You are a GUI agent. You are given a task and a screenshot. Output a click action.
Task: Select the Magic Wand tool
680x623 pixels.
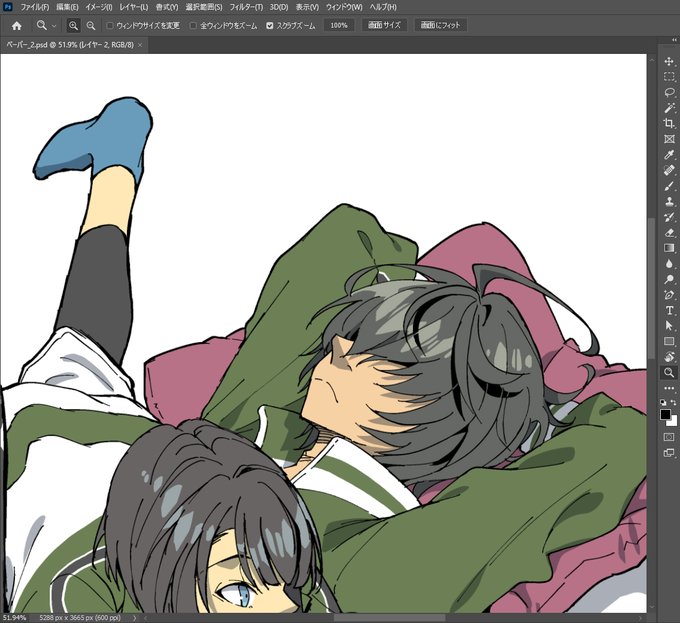669,108
